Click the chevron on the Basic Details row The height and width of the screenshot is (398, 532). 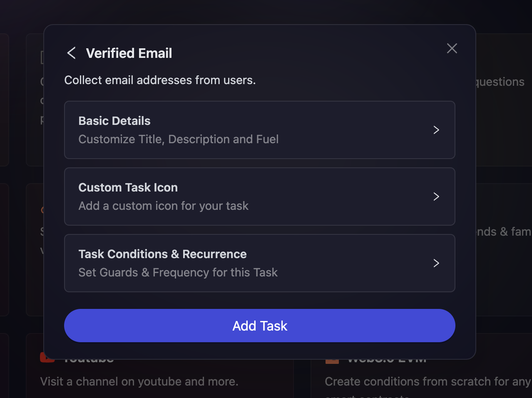[x=436, y=130]
